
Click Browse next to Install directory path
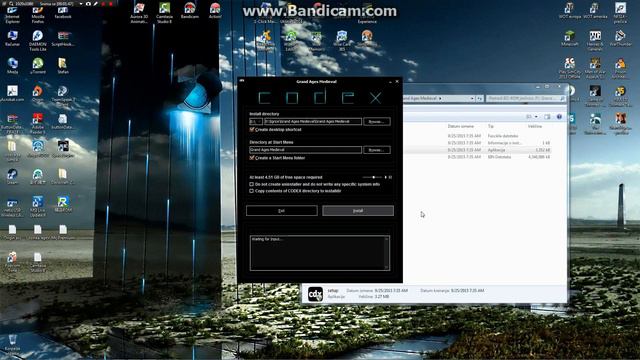(x=376, y=122)
